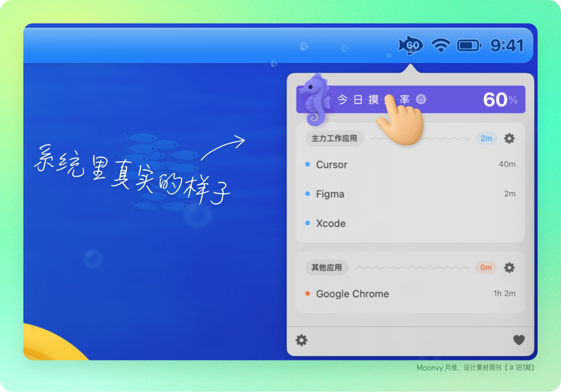Screen dimensions: 561x392
Task: Click the fish 60 menu bar icon
Action: click(411, 45)
